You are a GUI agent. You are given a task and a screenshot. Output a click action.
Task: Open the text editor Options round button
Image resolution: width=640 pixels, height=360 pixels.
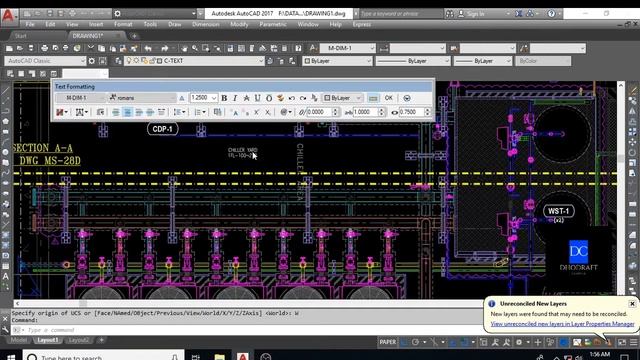pyautogui.click(x=407, y=98)
